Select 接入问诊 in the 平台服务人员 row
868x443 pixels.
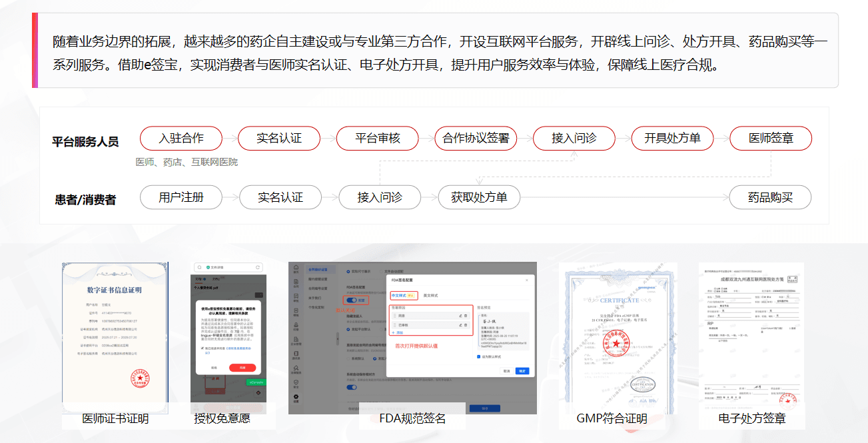(574, 139)
